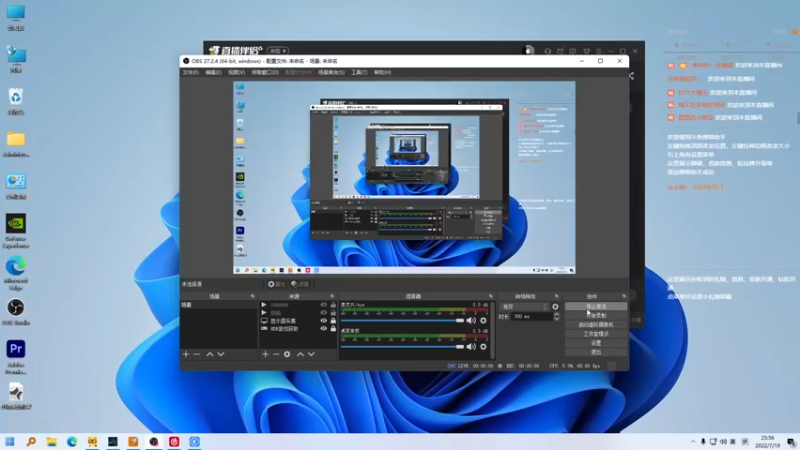
Task: Open the transition type dropdown
Action: click(524, 307)
